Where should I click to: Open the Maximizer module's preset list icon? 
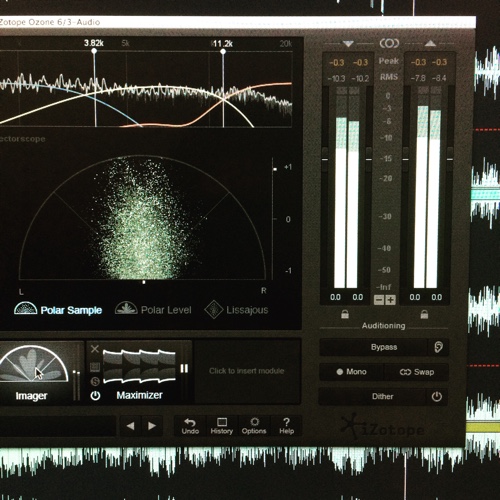[x=95, y=367]
